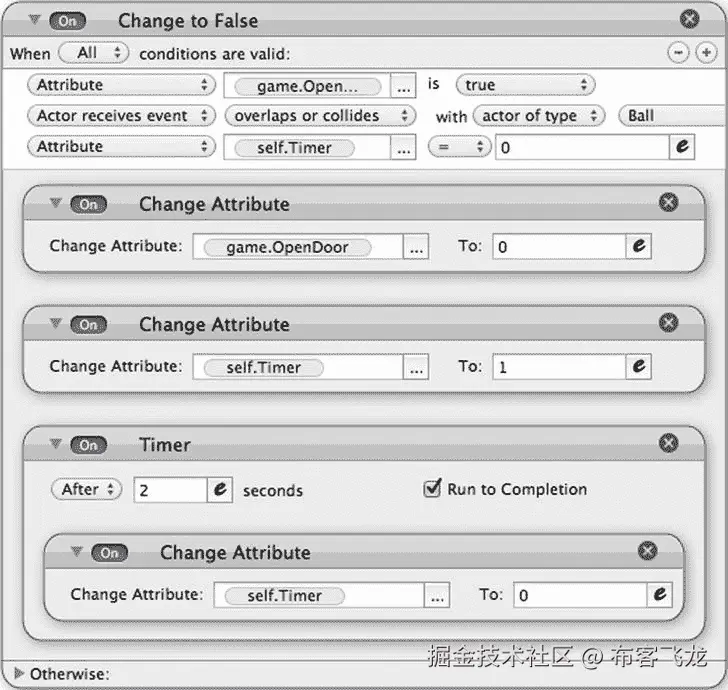This screenshot has height=690, width=728.
Task: Browse attributes for game.OpenDoor via ellipsis button
Action: point(416,247)
